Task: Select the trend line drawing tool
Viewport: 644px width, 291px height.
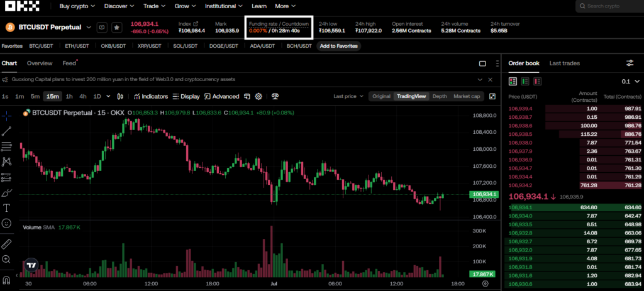Action: [6, 131]
